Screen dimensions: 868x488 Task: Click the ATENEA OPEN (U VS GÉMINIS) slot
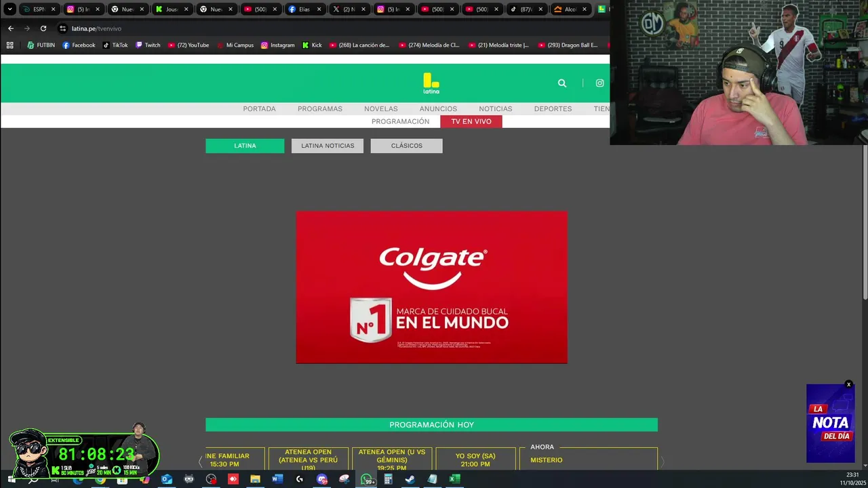392,459
